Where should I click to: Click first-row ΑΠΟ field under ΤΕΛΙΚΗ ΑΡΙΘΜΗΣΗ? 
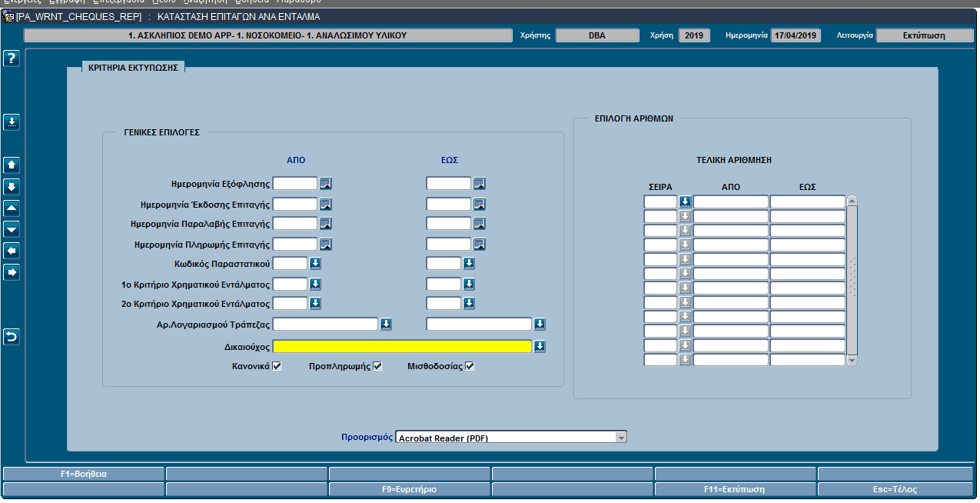731,202
